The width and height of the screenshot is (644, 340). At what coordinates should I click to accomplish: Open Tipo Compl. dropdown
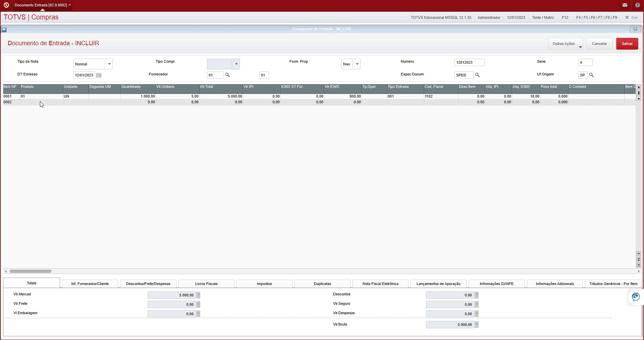[236, 64]
